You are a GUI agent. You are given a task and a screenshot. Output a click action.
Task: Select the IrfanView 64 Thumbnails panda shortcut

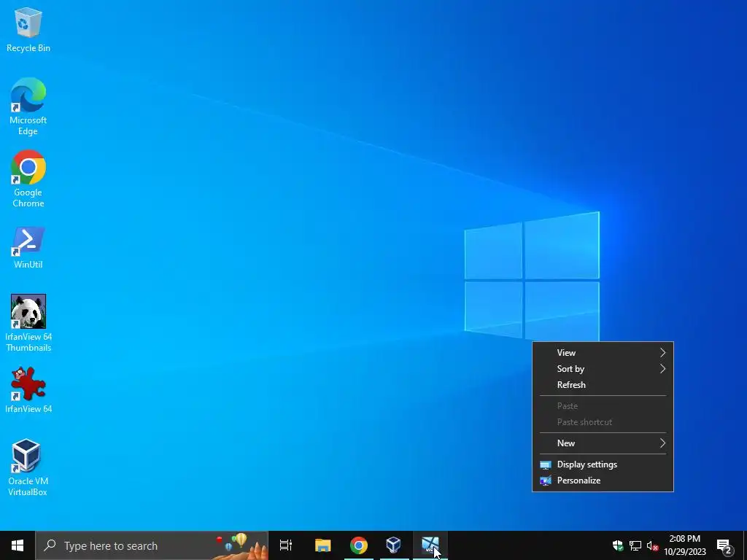[28, 323]
